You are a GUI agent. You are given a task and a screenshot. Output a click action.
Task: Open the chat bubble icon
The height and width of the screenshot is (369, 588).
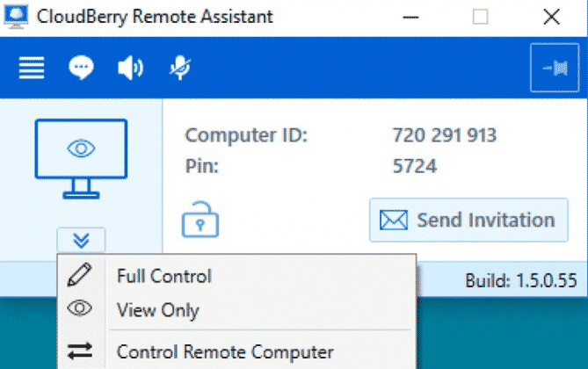81,68
